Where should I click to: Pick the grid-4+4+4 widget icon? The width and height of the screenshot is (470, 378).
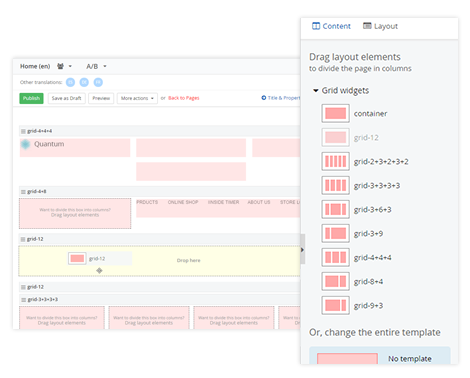point(335,258)
